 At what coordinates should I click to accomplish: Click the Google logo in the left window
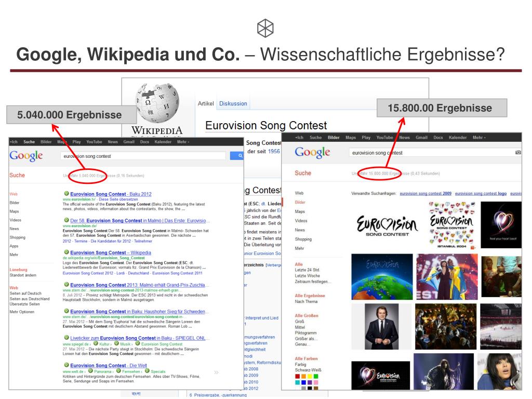[26, 156]
